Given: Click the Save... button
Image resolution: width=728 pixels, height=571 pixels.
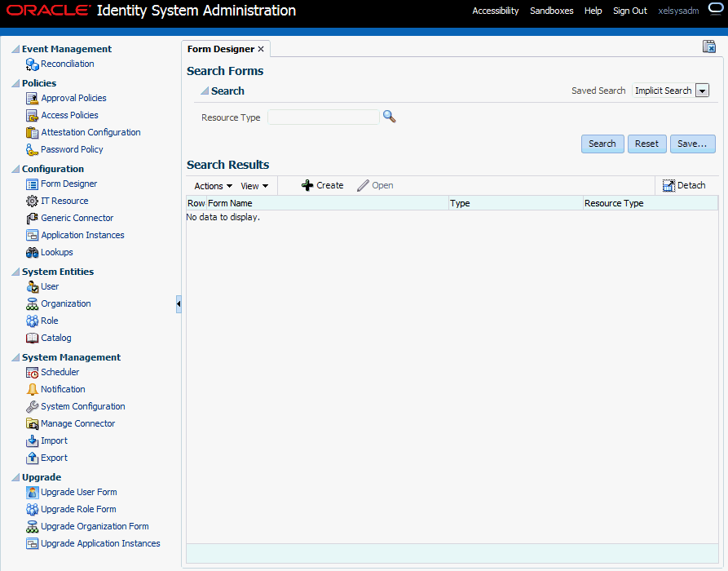Looking at the screenshot, I should (x=692, y=144).
